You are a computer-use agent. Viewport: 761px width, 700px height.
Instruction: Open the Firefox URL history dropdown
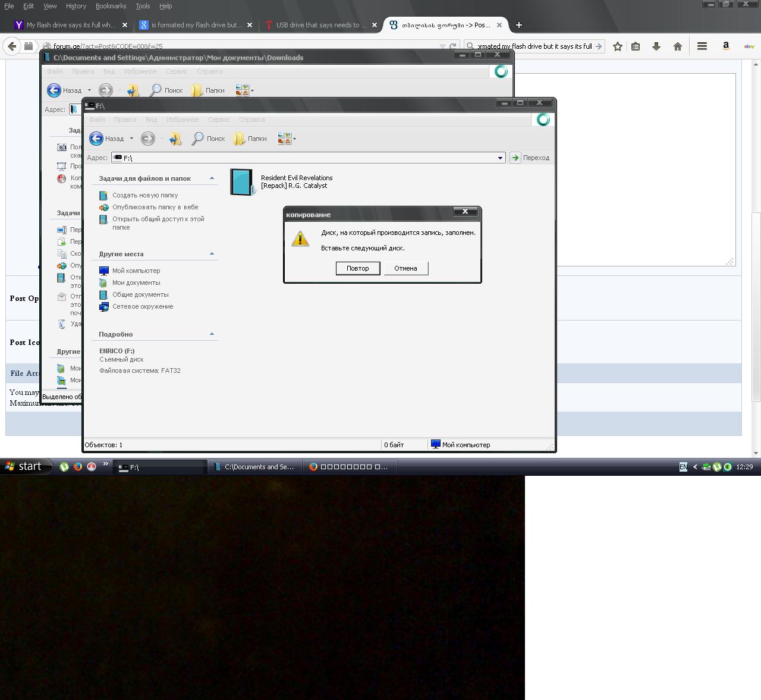(442, 46)
